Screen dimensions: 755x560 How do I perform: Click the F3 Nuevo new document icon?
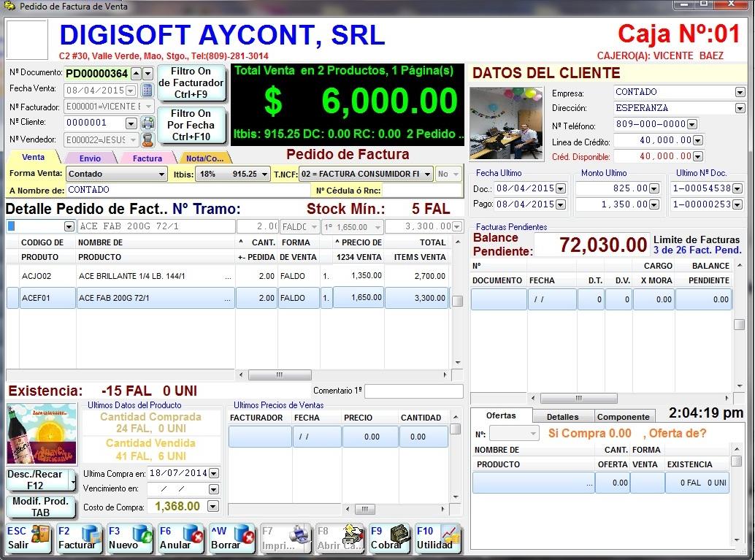coord(129,539)
